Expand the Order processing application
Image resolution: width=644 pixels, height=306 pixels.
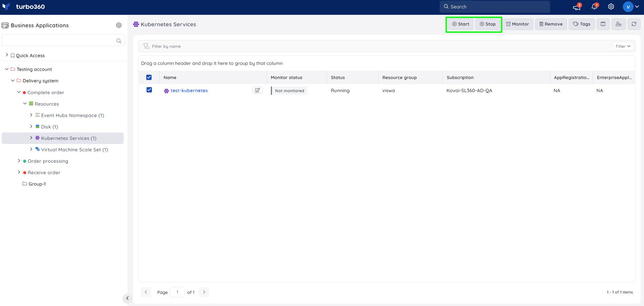point(19,161)
